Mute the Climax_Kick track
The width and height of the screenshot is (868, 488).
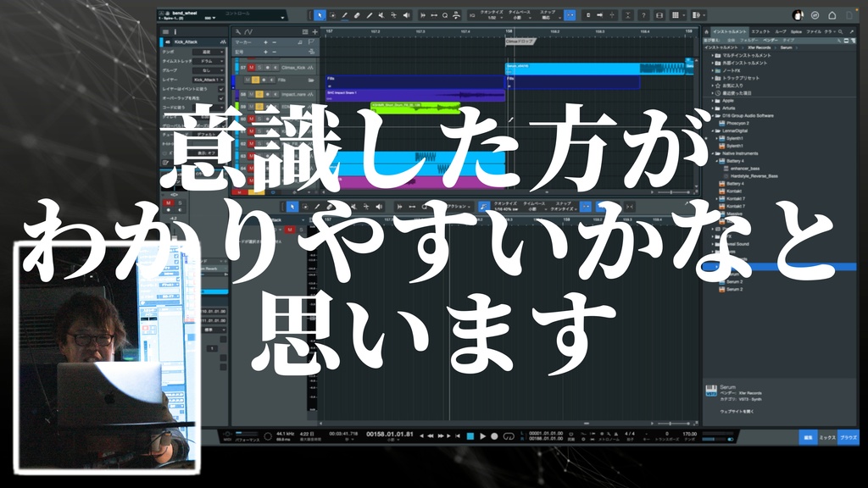click(251, 67)
